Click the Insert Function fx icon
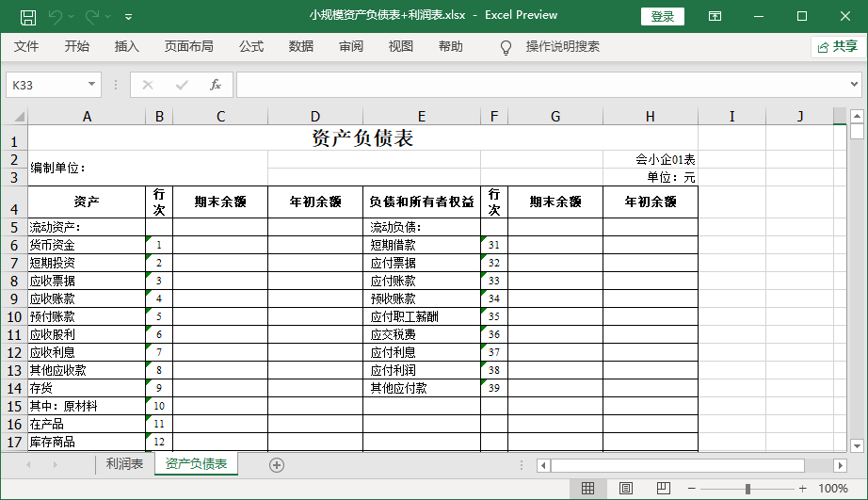The height and width of the screenshot is (500, 868). pyautogui.click(x=215, y=85)
